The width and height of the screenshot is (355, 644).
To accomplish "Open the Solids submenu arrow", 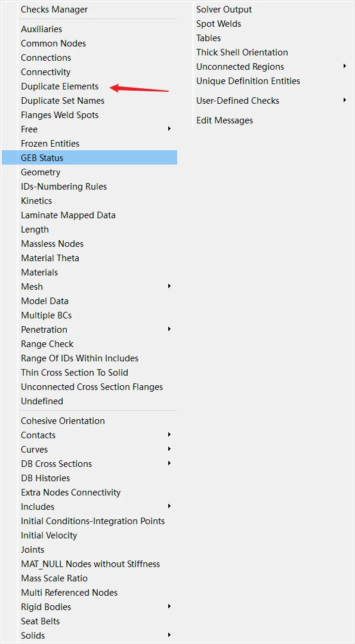I will (169, 636).
